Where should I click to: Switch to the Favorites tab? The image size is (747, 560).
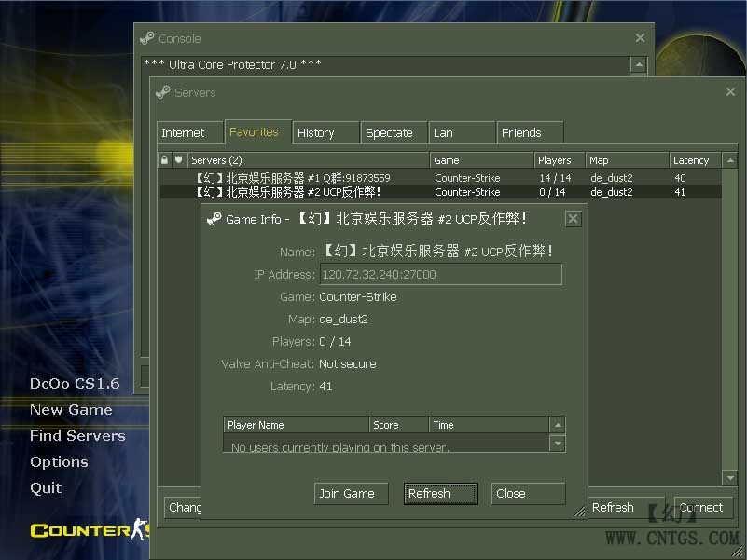[257, 132]
